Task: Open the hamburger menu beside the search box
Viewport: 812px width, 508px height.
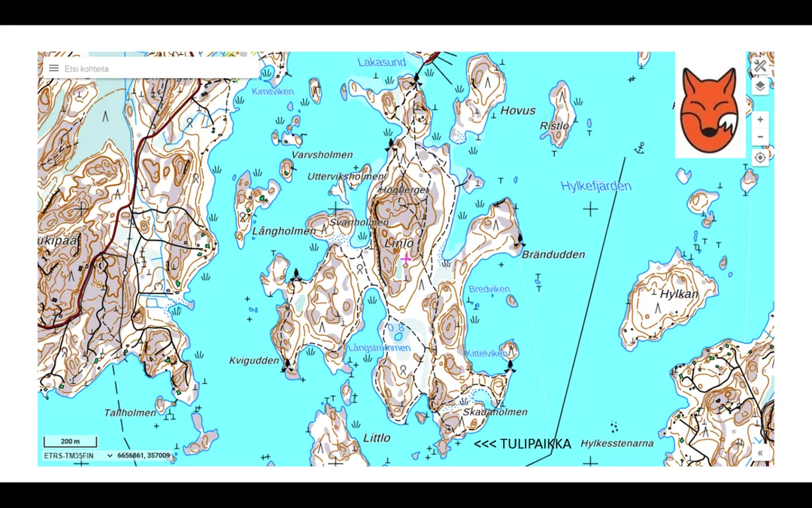Action: click(54, 68)
